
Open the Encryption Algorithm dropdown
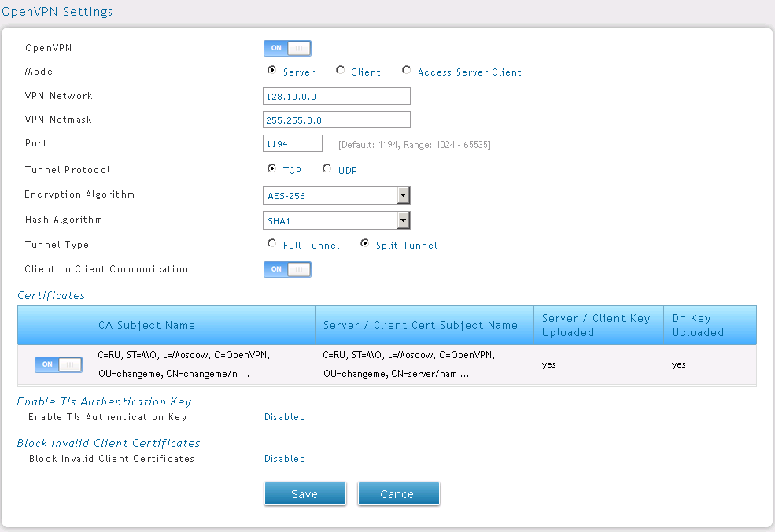pos(337,195)
